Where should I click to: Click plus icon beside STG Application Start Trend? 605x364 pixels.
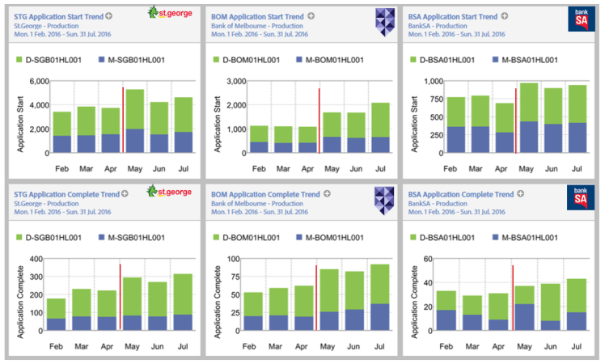[x=115, y=16]
